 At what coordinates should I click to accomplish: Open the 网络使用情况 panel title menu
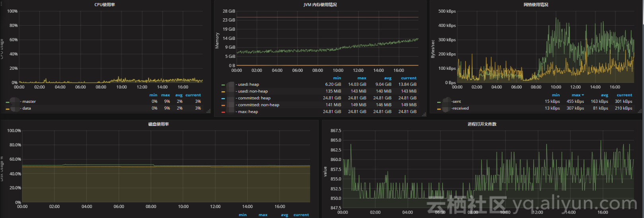536,5
